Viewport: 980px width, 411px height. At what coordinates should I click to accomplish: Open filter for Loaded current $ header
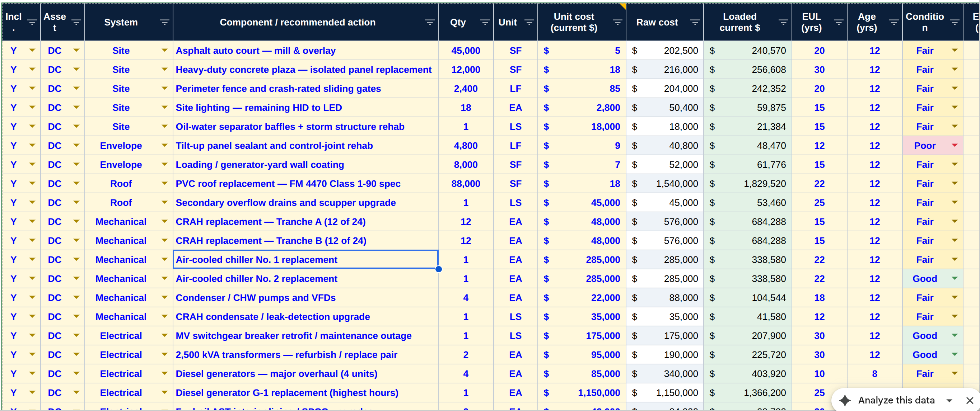783,23
